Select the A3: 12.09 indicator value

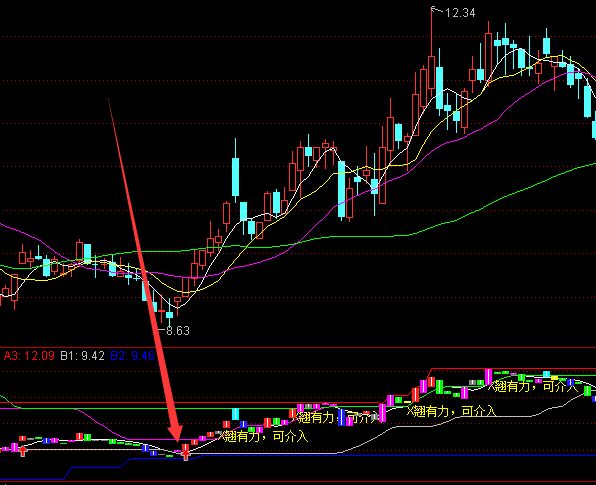tap(29, 356)
